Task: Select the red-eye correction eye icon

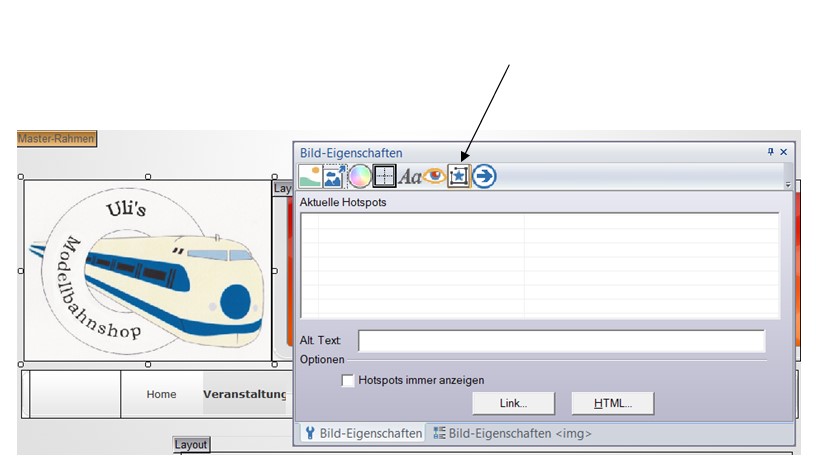Action: pos(435,176)
